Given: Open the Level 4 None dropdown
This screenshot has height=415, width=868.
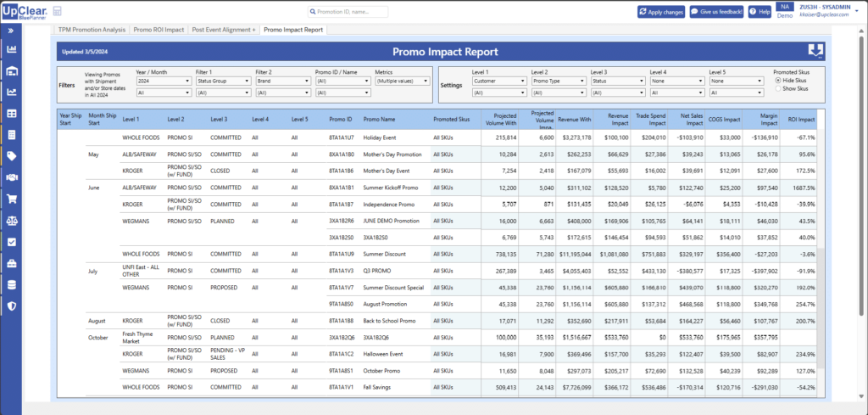Looking at the screenshot, I should 677,81.
